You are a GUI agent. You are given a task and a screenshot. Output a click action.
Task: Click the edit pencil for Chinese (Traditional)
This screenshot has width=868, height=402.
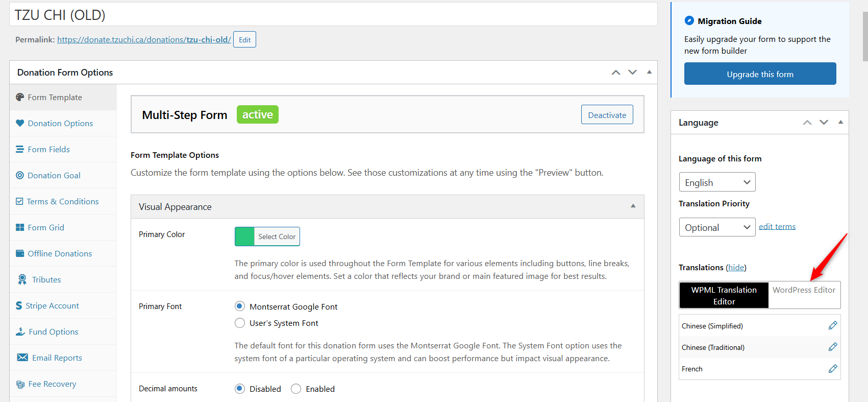[833, 347]
